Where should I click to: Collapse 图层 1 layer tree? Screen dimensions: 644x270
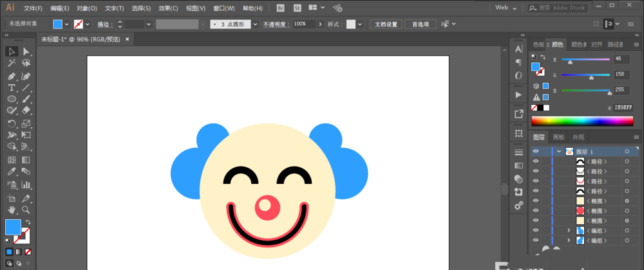[x=559, y=152]
